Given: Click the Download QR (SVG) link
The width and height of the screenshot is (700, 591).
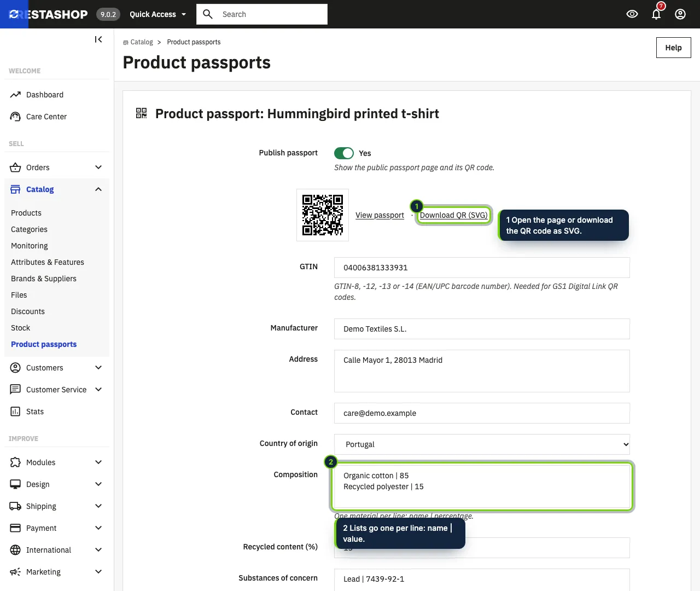Looking at the screenshot, I should pos(453,215).
